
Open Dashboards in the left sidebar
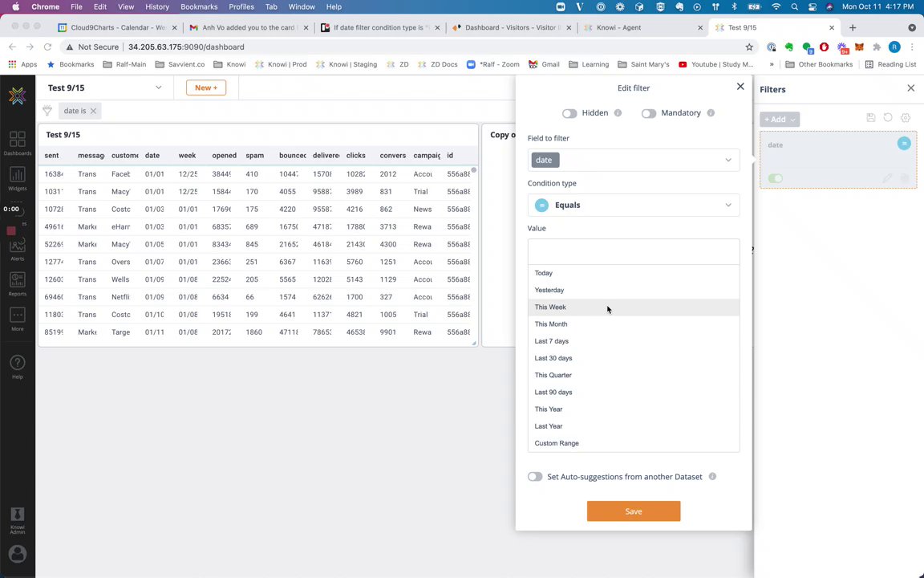17,144
